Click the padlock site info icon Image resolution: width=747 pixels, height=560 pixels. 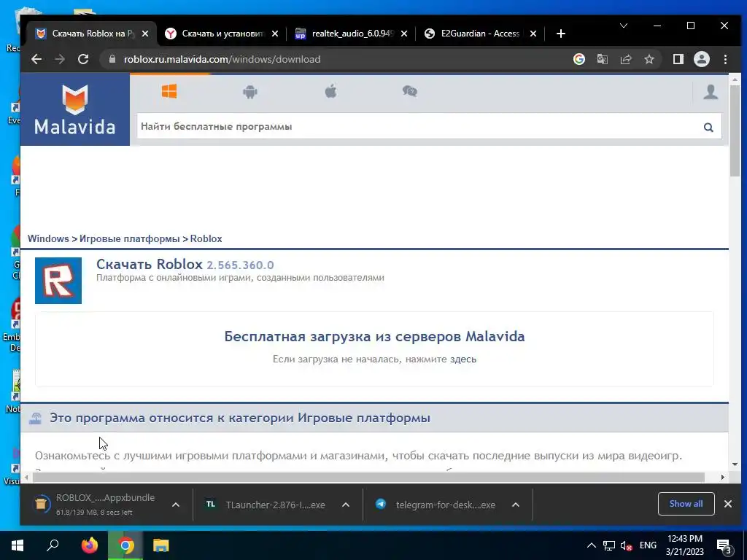[x=112, y=59]
